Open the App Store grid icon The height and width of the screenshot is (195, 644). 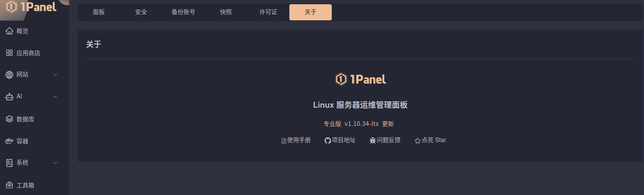(9, 53)
